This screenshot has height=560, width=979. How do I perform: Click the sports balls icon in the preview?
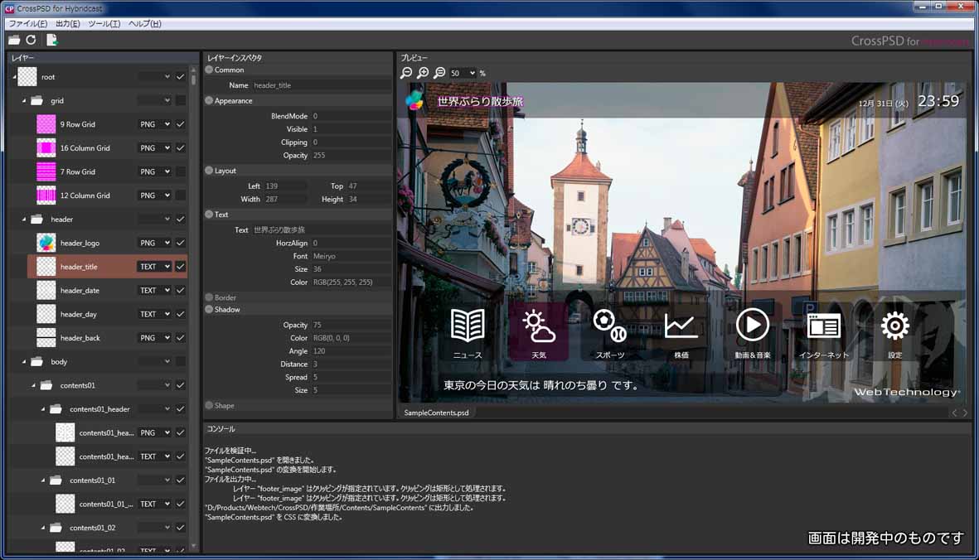[609, 326]
